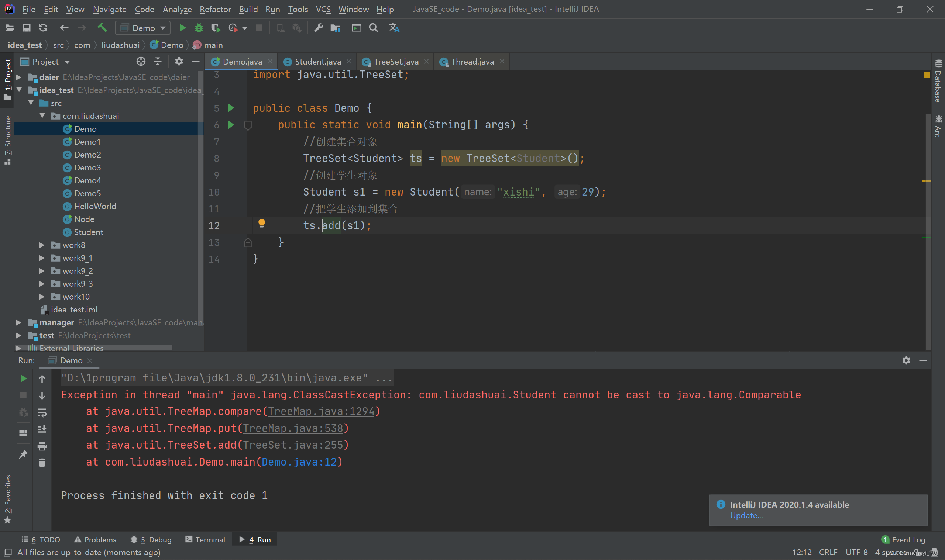Click the Clear All trash icon in Run panel

click(42, 463)
